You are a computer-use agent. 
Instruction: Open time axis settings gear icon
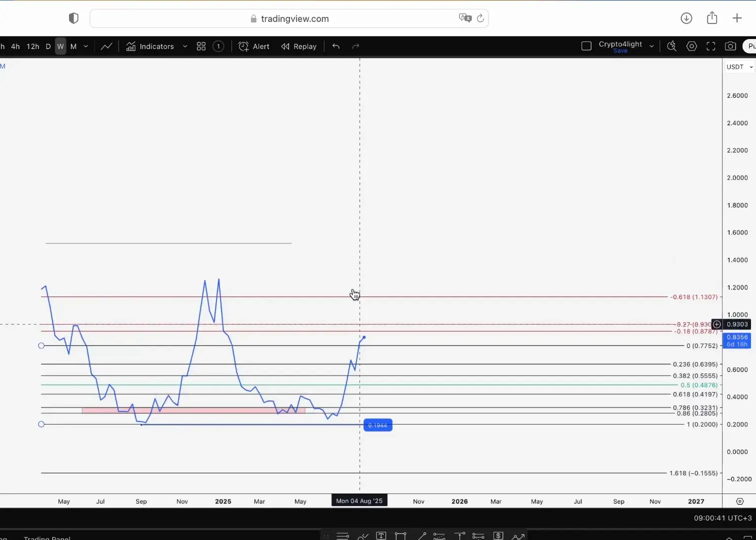(x=740, y=501)
